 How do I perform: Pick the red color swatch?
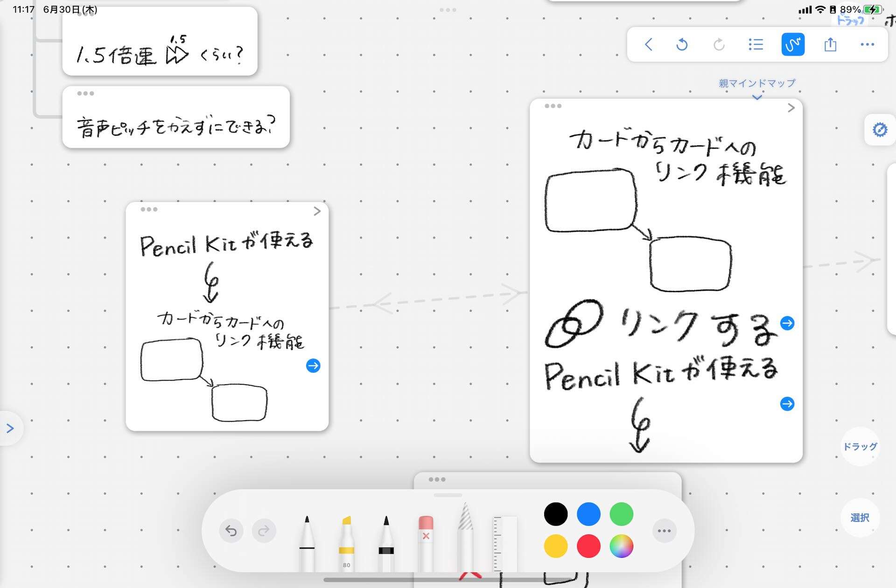[588, 546]
